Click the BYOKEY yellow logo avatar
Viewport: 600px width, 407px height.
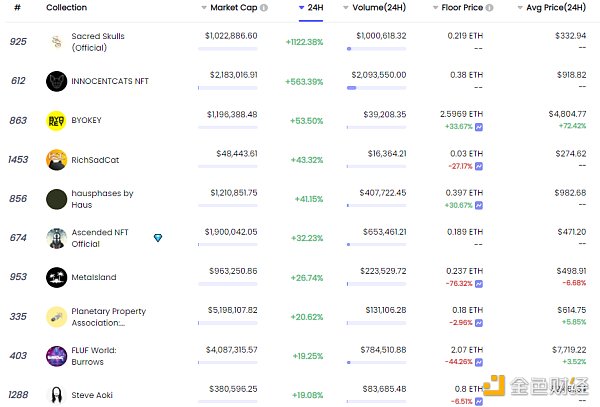(x=57, y=120)
